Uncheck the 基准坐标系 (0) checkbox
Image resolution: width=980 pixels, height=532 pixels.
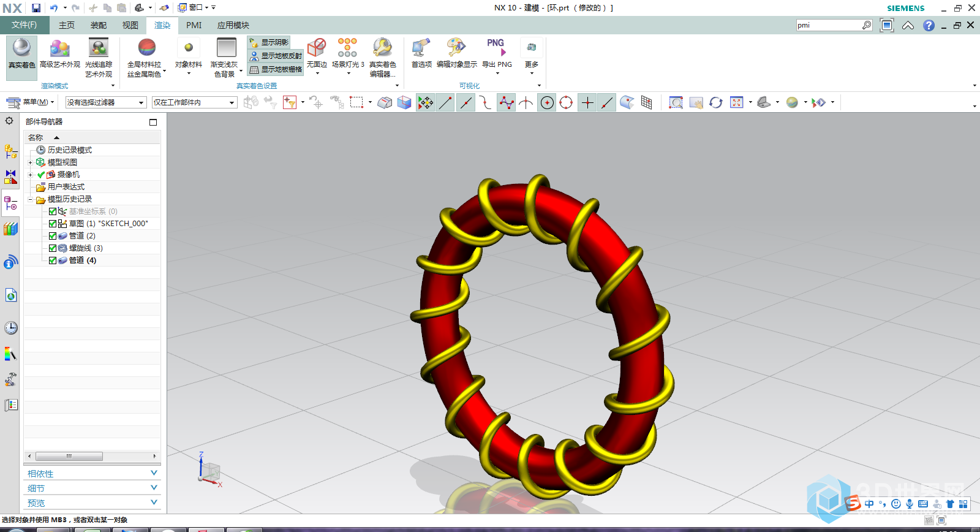coord(53,211)
